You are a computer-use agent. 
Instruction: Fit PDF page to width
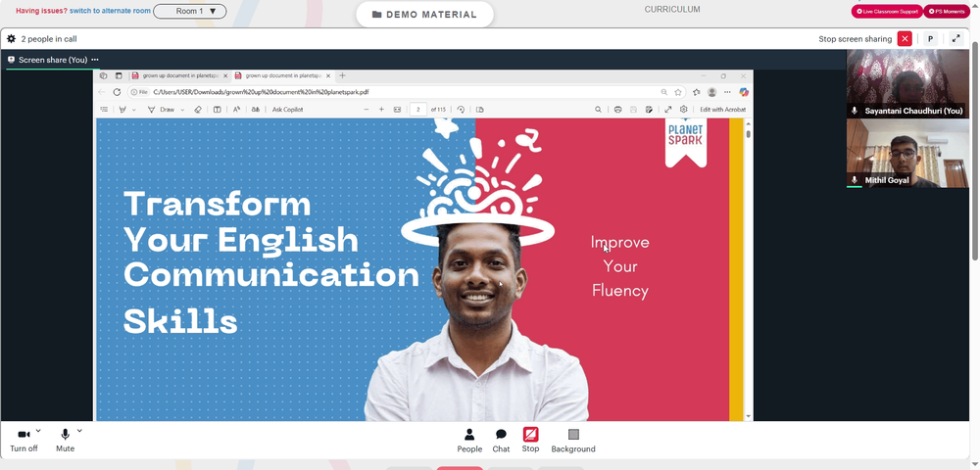click(397, 110)
